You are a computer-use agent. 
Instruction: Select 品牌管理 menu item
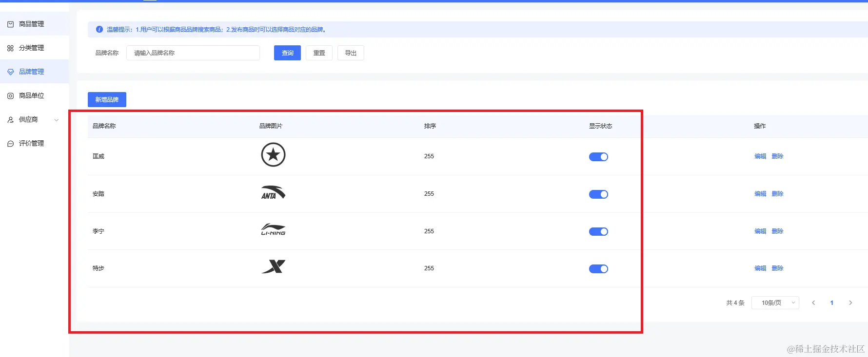34,72
